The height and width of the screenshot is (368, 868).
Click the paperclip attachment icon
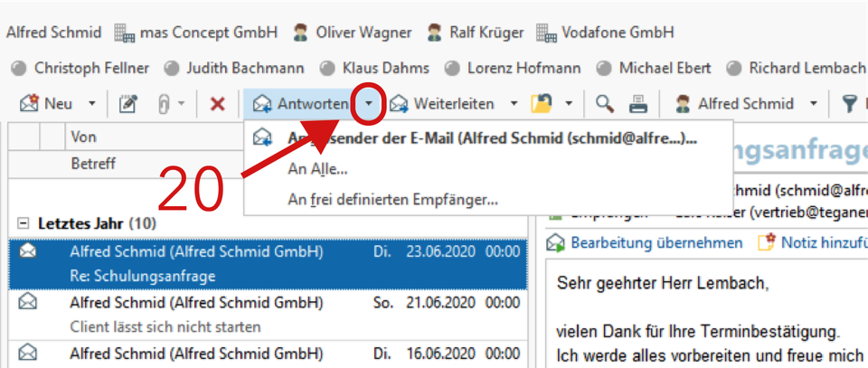164,104
